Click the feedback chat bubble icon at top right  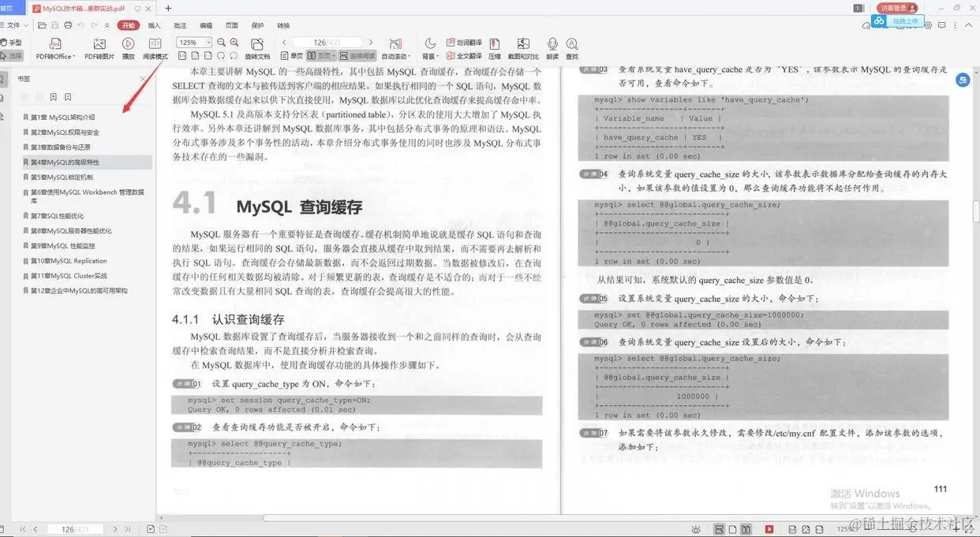pos(941,25)
